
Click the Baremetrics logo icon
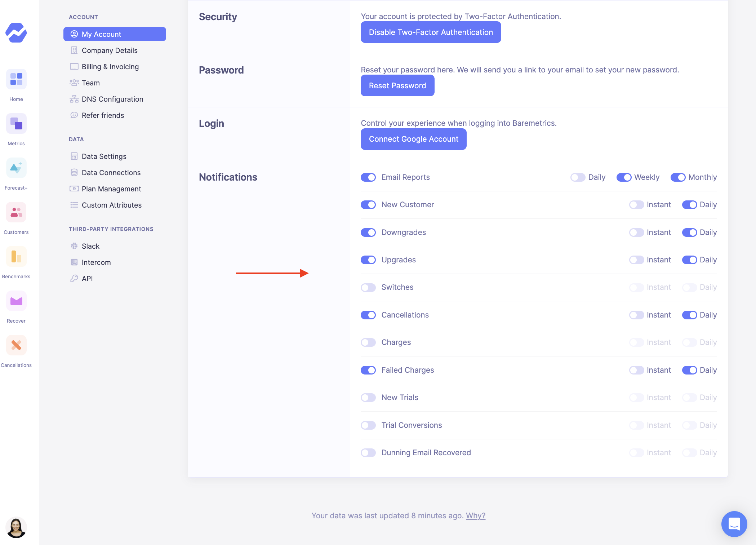click(x=16, y=33)
